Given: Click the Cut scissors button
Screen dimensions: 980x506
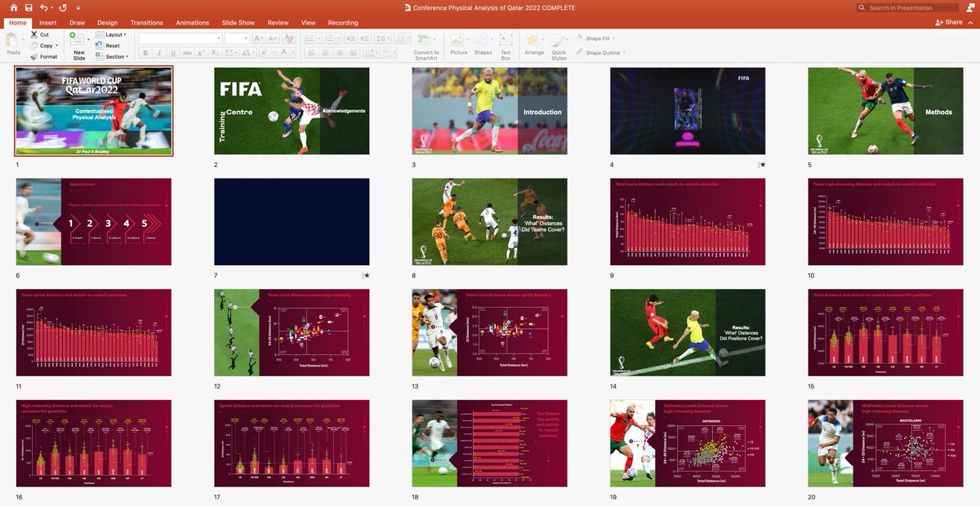Looking at the screenshot, I should [x=38, y=35].
